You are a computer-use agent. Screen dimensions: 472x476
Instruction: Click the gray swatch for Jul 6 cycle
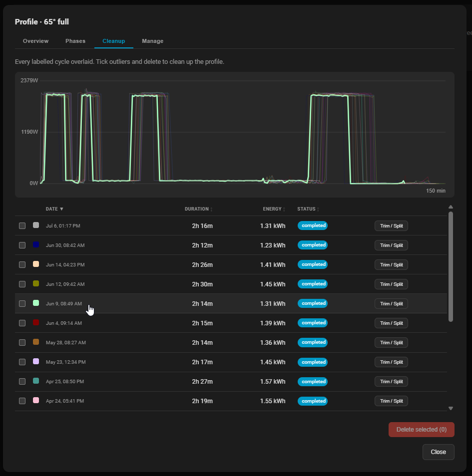point(36,225)
